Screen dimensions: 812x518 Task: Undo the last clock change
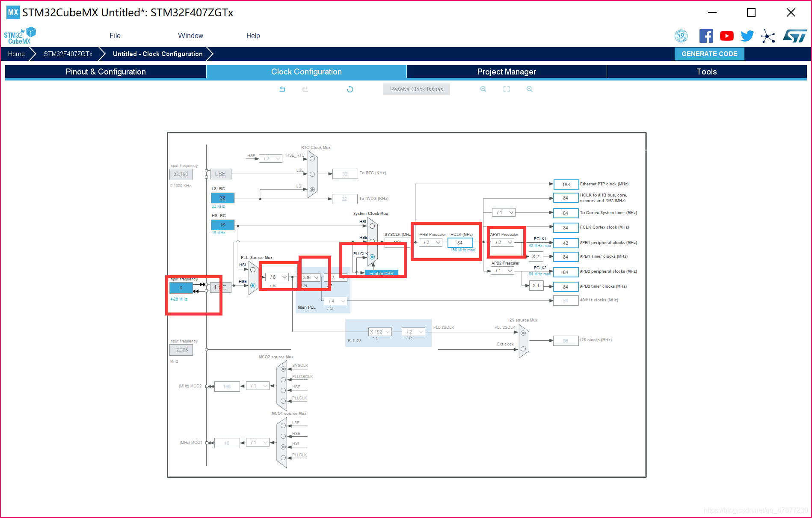[x=282, y=89]
